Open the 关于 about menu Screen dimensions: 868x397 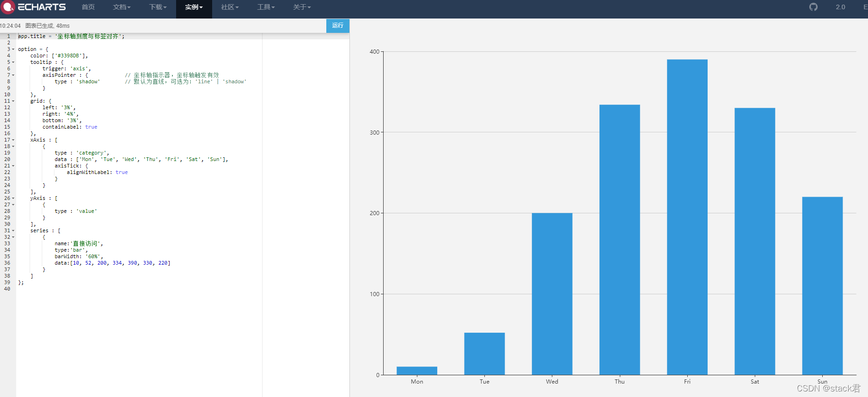302,7
